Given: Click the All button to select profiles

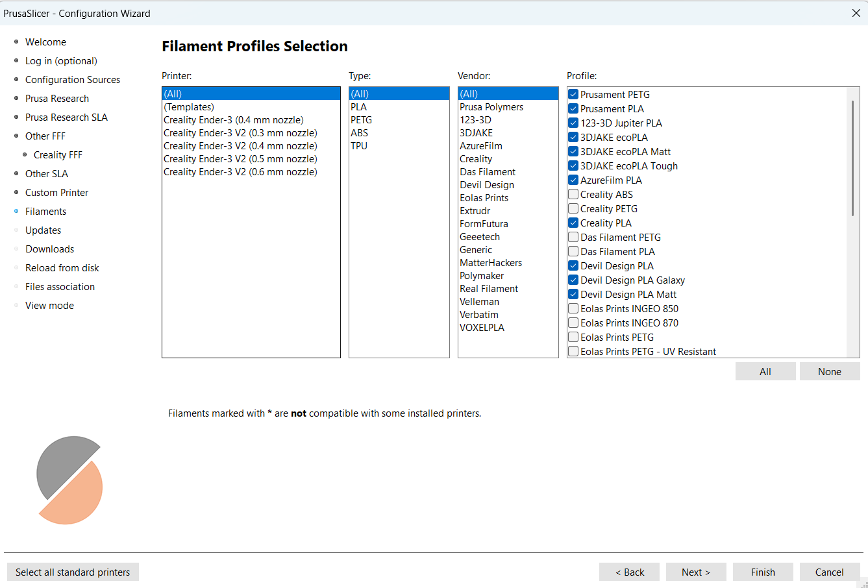Looking at the screenshot, I should click(x=765, y=372).
